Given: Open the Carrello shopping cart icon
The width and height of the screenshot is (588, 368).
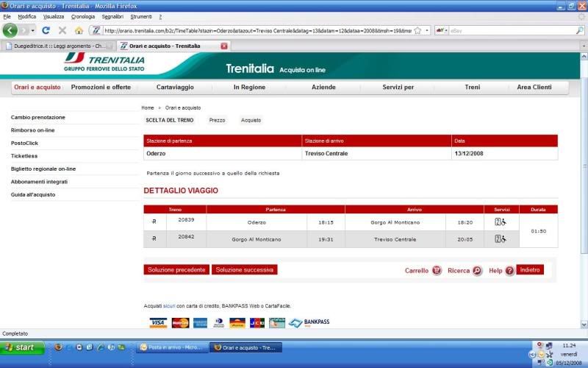Looking at the screenshot, I should click(437, 270).
